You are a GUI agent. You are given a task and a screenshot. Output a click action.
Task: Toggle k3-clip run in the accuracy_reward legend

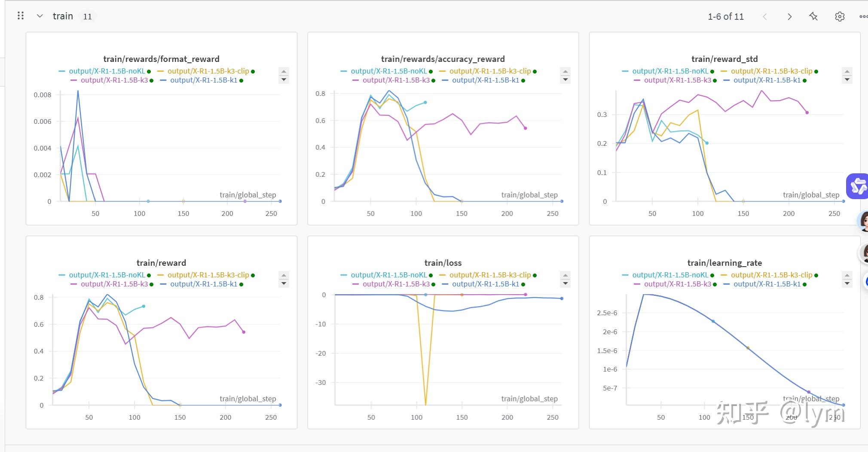click(x=490, y=71)
